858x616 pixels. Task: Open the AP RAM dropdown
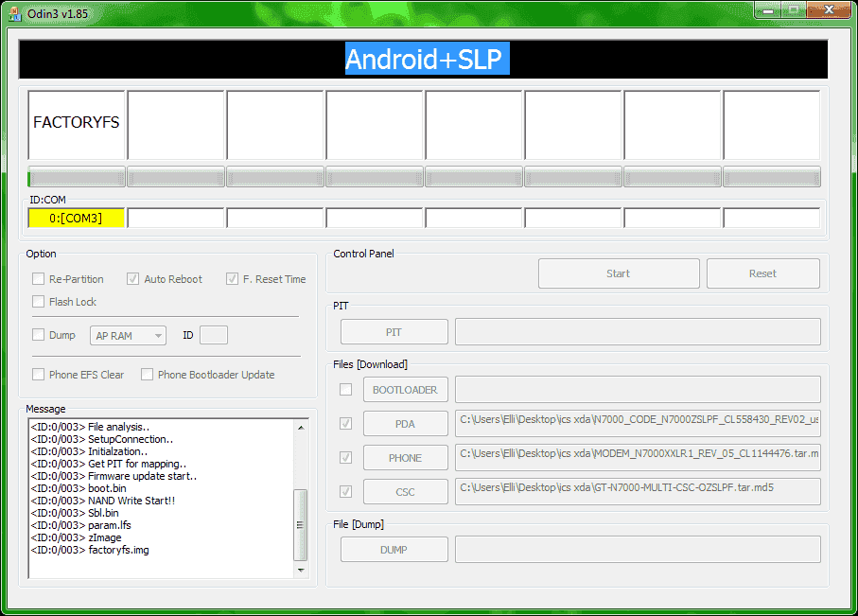point(128,336)
